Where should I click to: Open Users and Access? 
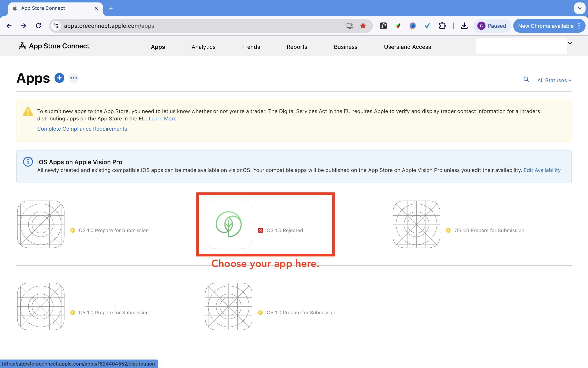407,47
